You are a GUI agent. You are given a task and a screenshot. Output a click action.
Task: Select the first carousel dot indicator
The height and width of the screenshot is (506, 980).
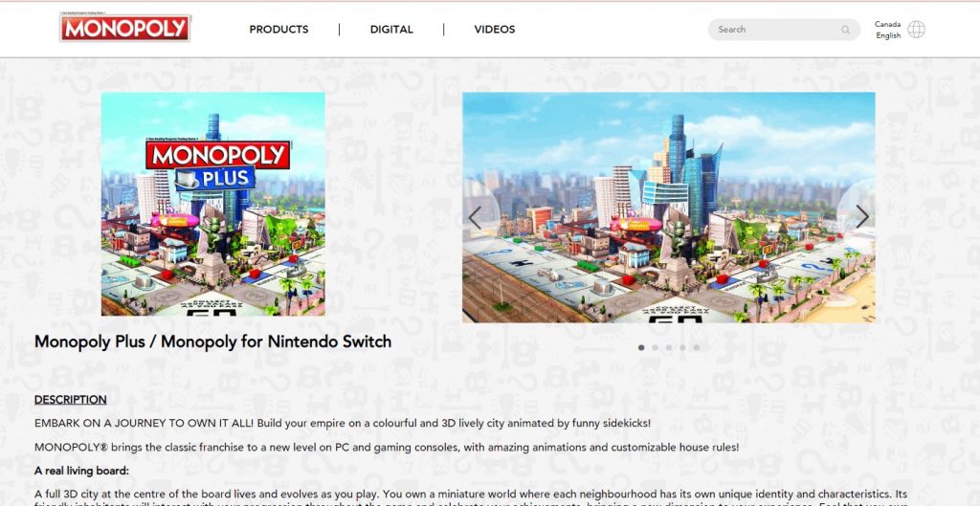(x=641, y=347)
